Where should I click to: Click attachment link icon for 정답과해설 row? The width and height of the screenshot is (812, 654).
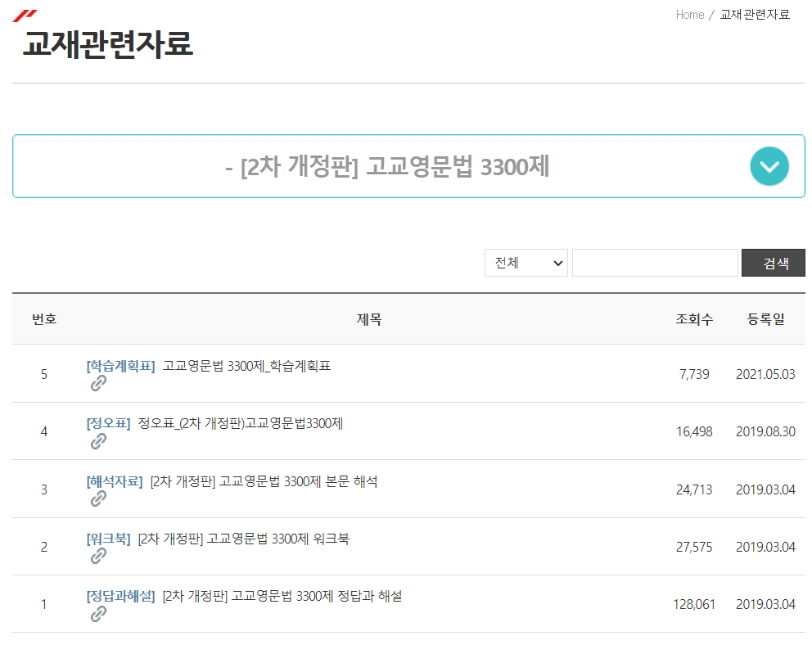[x=98, y=614]
